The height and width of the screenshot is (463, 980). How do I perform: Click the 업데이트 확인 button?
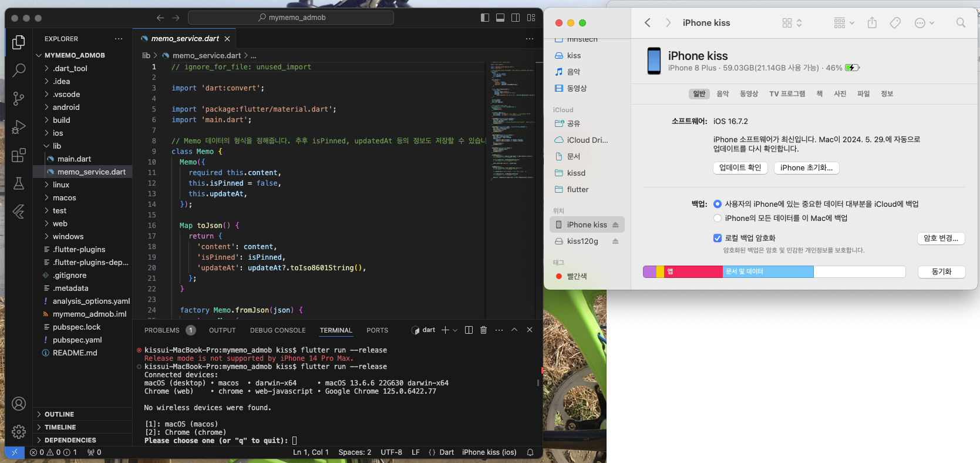[740, 167]
